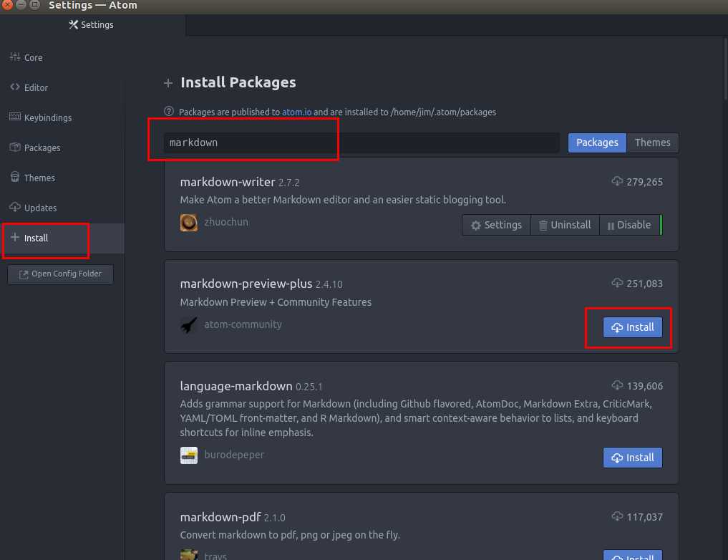Click download cloud icon beside 279,265
Image resolution: width=728 pixels, height=560 pixels.
click(x=617, y=181)
